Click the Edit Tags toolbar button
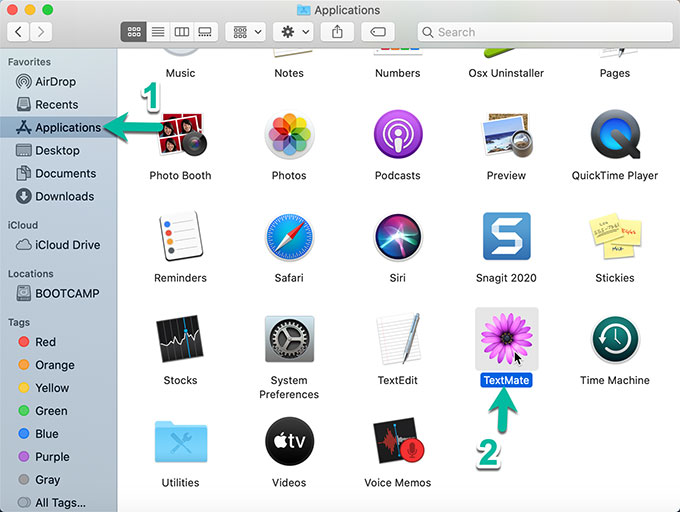 coord(378,32)
